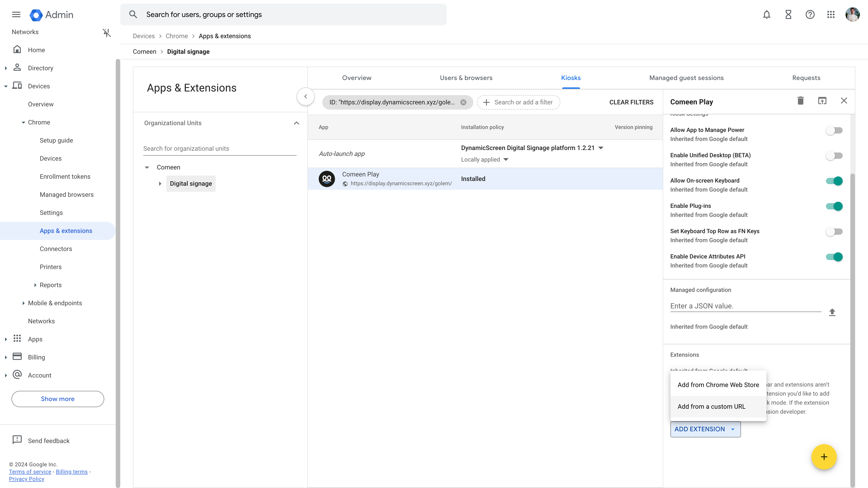The width and height of the screenshot is (868, 488).
Task: Click the upload JSON file icon
Action: tap(832, 312)
